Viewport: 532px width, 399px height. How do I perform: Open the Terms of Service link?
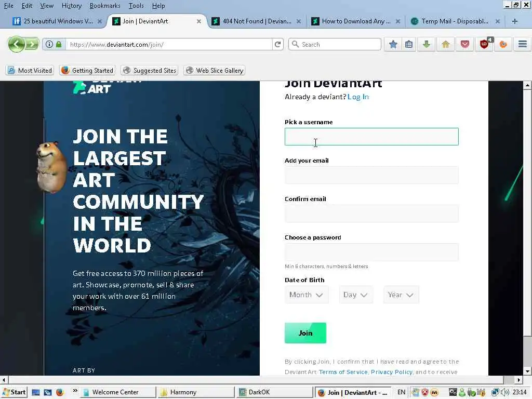(x=343, y=372)
